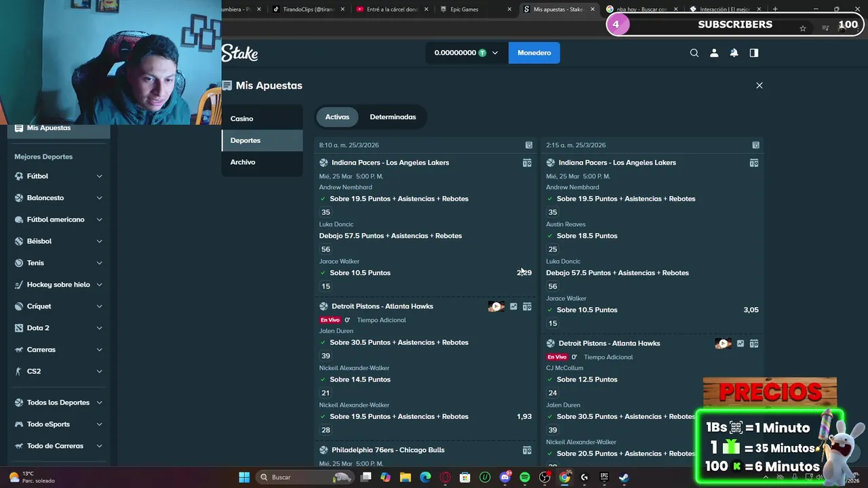Open stats chart icon for Pistons-Hawks in 8:10 bet
The height and width of the screenshot is (488, 868).
[x=513, y=306]
